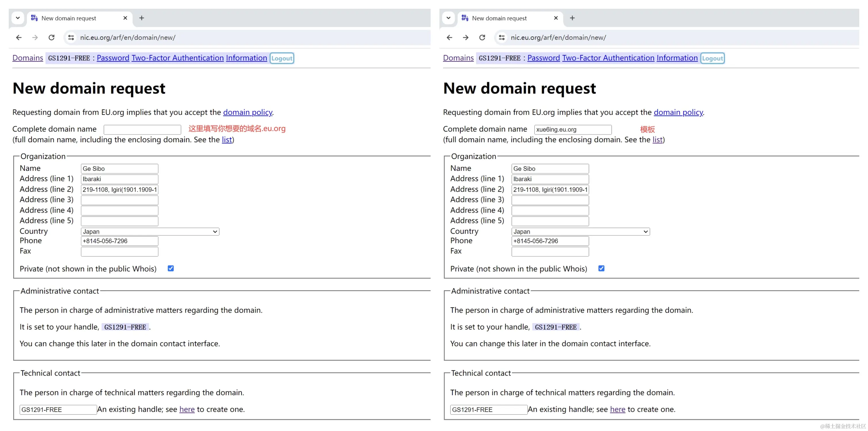Open new tab in left browser window
The width and height of the screenshot is (868, 431).
click(142, 18)
